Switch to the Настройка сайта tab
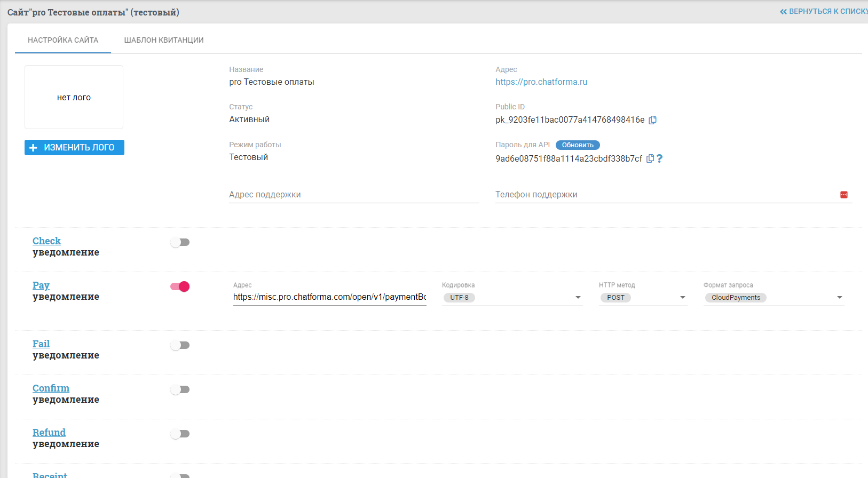The width and height of the screenshot is (868, 478). [63, 40]
